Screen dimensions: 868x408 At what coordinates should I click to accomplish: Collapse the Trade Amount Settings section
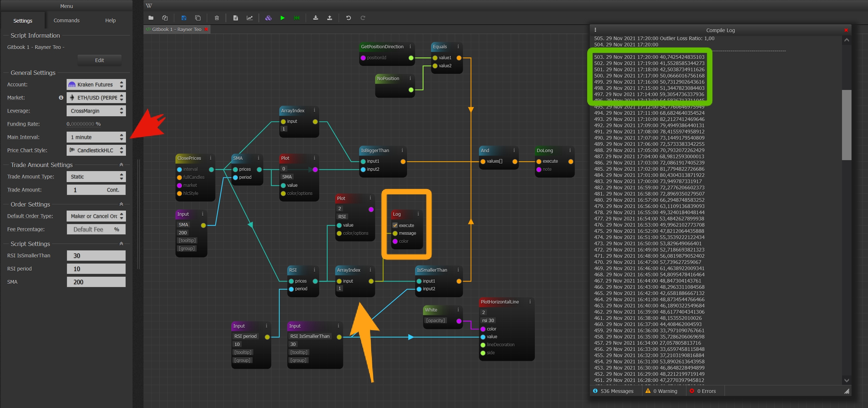(x=121, y=165)
